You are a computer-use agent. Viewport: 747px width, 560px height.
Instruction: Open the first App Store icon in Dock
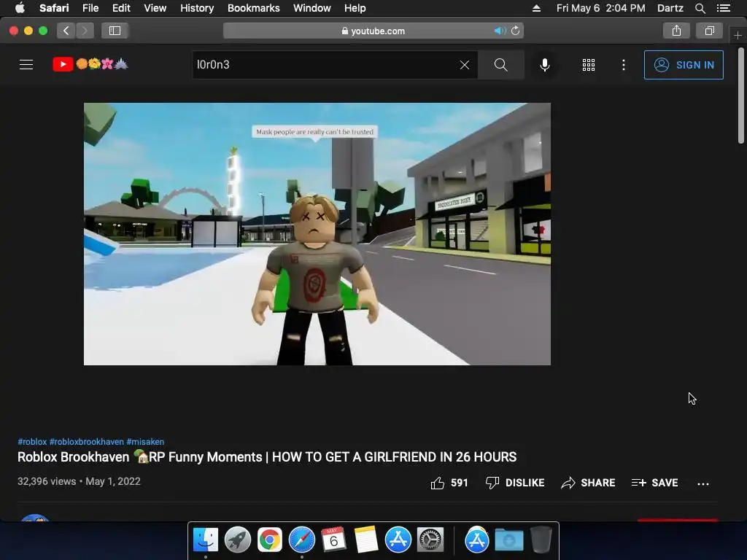tap(398, 540)
